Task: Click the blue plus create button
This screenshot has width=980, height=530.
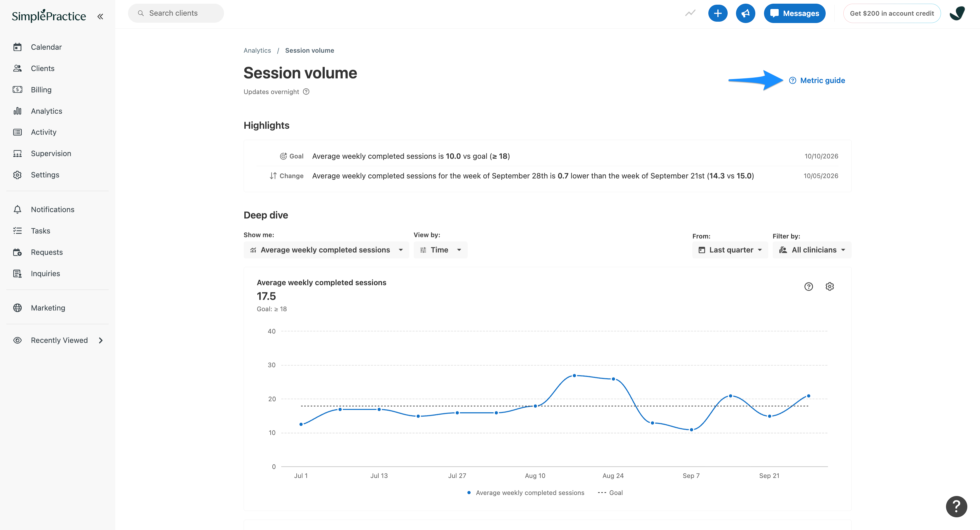Action: click(x=717, y=13)
